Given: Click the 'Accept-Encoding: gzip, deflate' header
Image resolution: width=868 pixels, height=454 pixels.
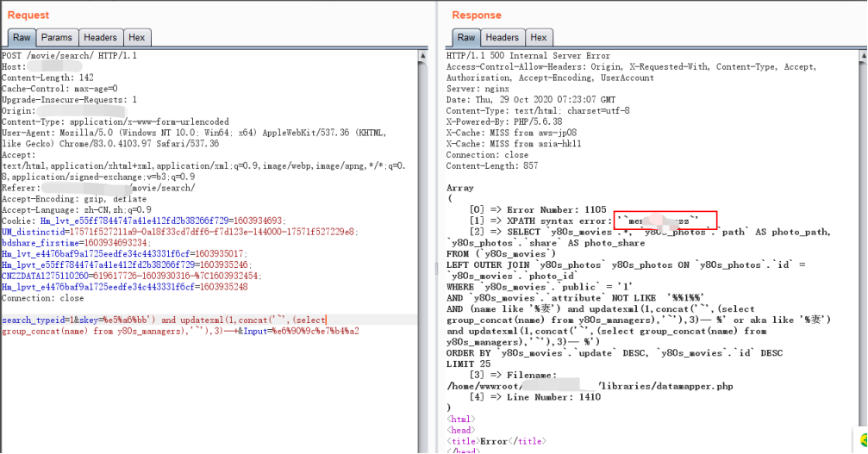Looking at the screenshot, I should [x=74, y=199].
